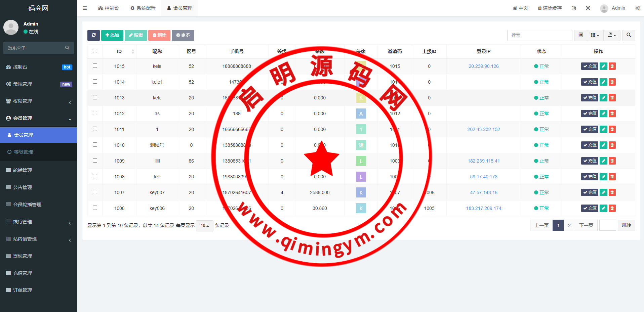
Task: Toggle the sidebar hamburger menu icon
Action: click(x=85, y=8)
